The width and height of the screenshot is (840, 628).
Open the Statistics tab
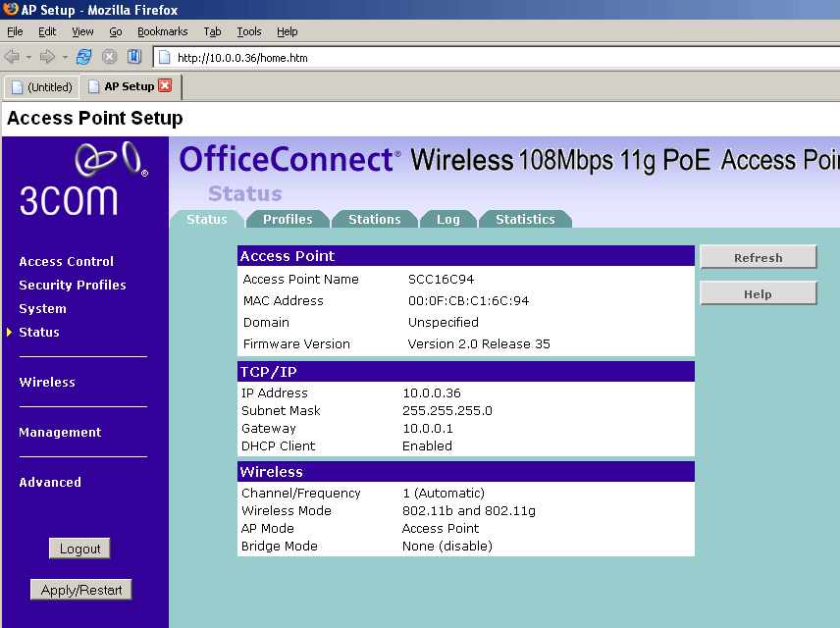[525, 219]
